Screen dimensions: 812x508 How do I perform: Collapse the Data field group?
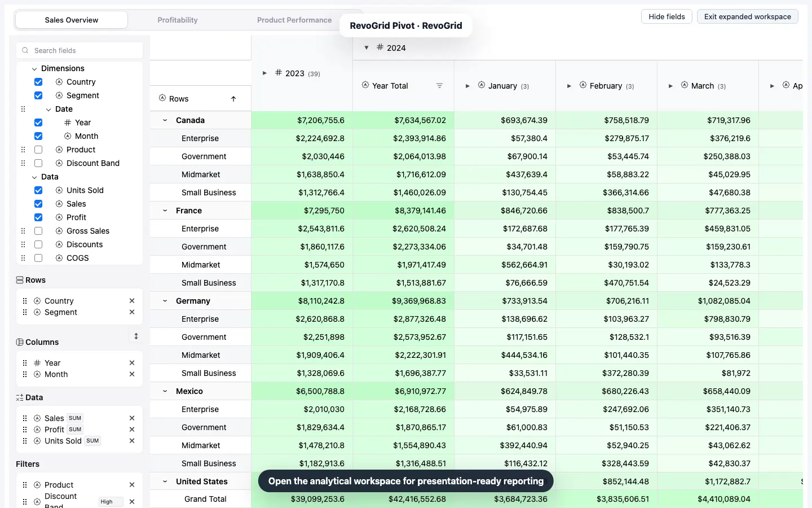34,177
